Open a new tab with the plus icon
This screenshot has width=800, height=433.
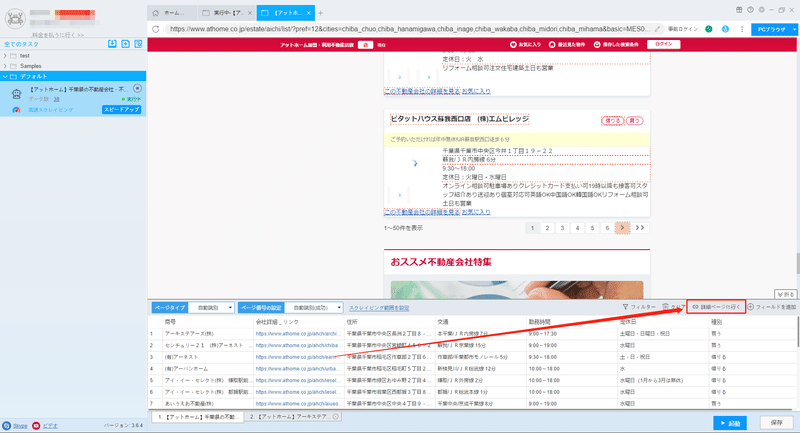pos(321,13)
